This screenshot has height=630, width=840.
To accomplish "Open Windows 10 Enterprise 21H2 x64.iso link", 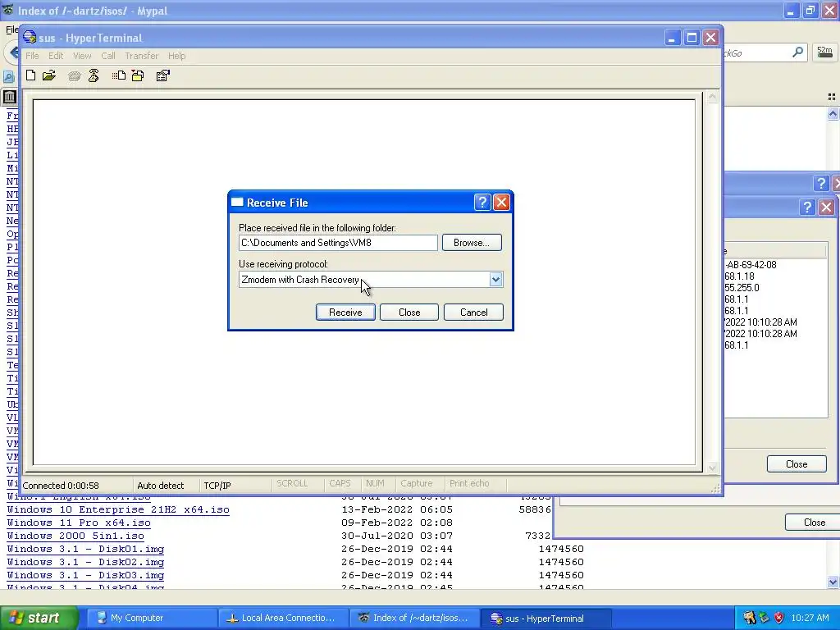I will [118, 509].
